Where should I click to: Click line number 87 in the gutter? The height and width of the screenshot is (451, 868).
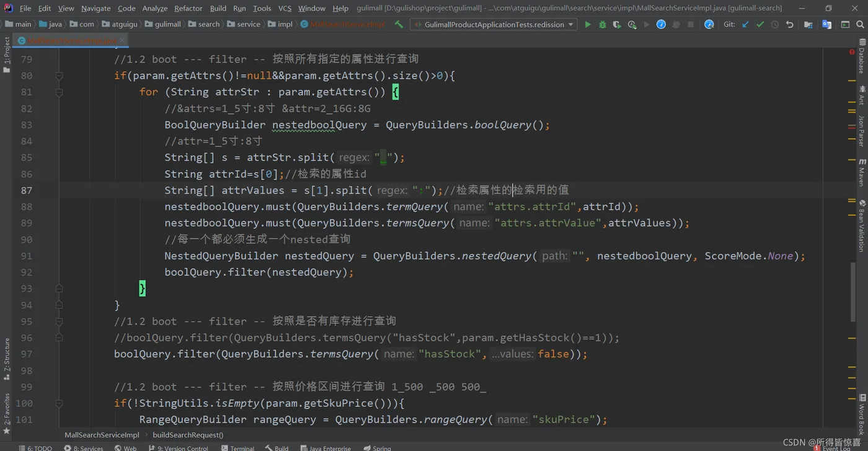pyautogui.click(x=26, y=190)
